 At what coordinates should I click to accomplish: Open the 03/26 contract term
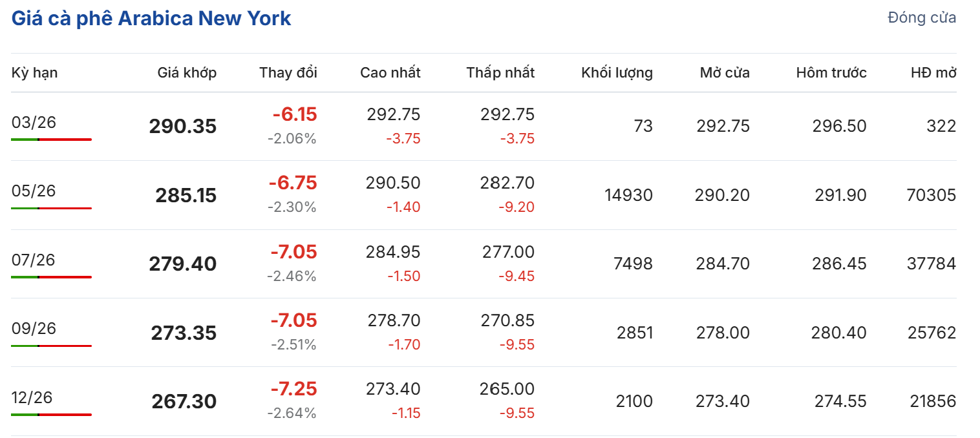[34, 122]
